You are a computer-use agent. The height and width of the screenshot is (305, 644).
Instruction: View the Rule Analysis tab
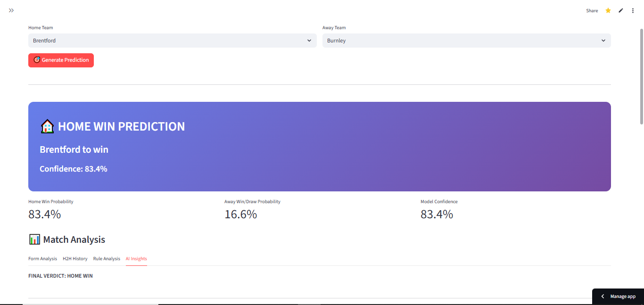point(107,258)
